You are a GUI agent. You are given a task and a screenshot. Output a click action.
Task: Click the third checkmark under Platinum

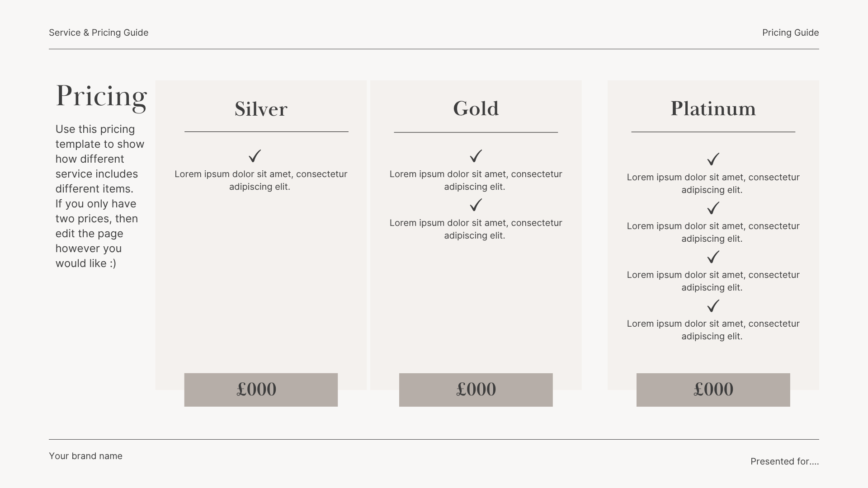[713, 257]
